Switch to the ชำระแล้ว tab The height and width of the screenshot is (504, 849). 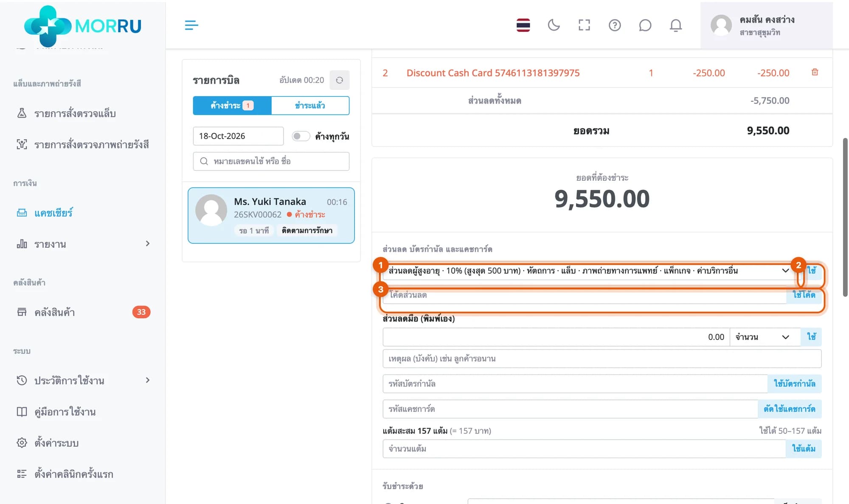(x=310, y=106)
